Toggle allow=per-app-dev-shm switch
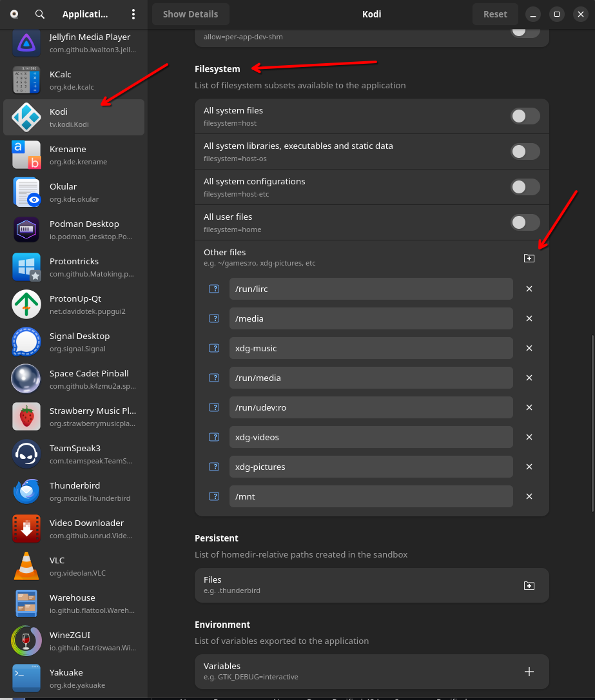 [x=525, y=33]
